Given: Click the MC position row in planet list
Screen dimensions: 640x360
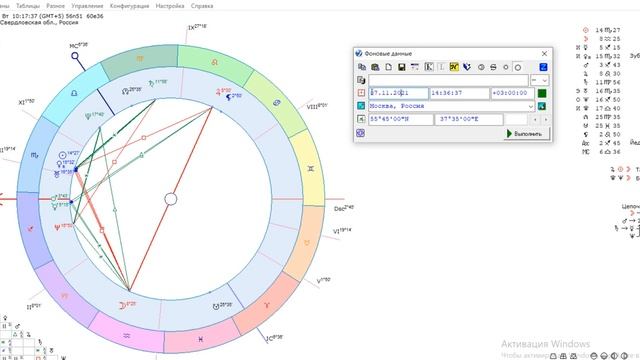Looking at the screenshot, I should pyautogui.click(x=601, y=152).
